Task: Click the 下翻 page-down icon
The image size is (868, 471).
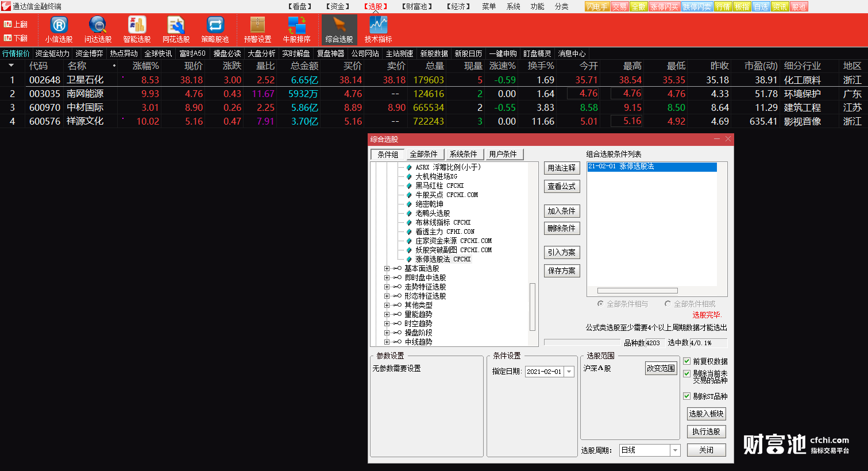Action: click(16, 38)
